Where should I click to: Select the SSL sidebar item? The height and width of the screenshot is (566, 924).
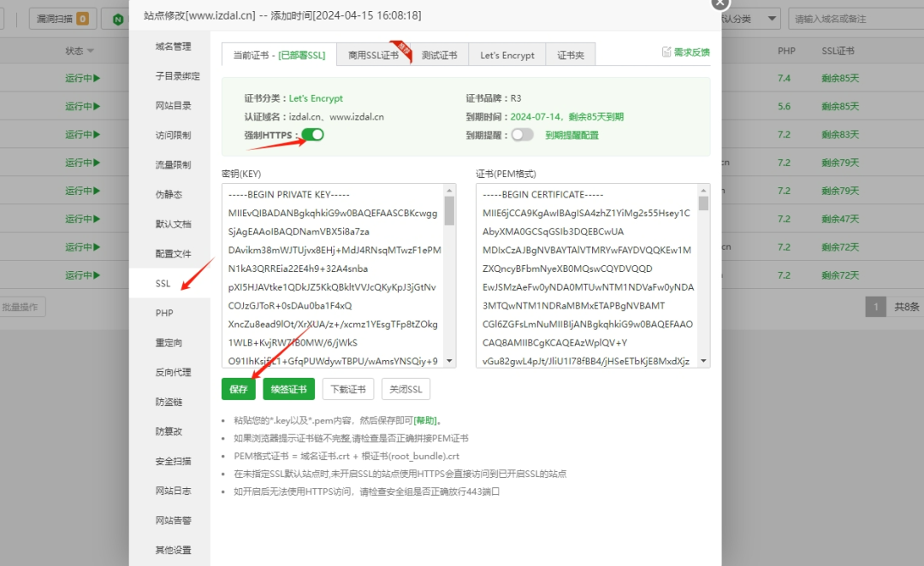[x=169, y=283]
